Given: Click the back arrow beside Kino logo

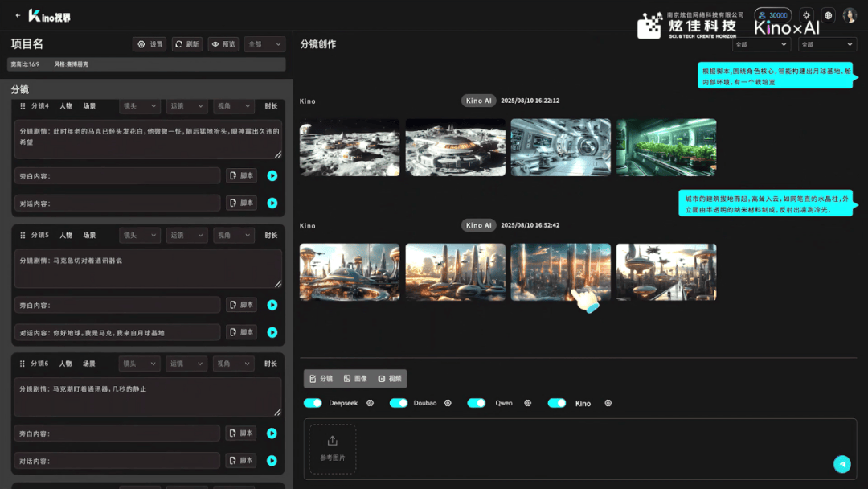Looking at the screenshot, I should pyautogui.click(x=18, y=15).
